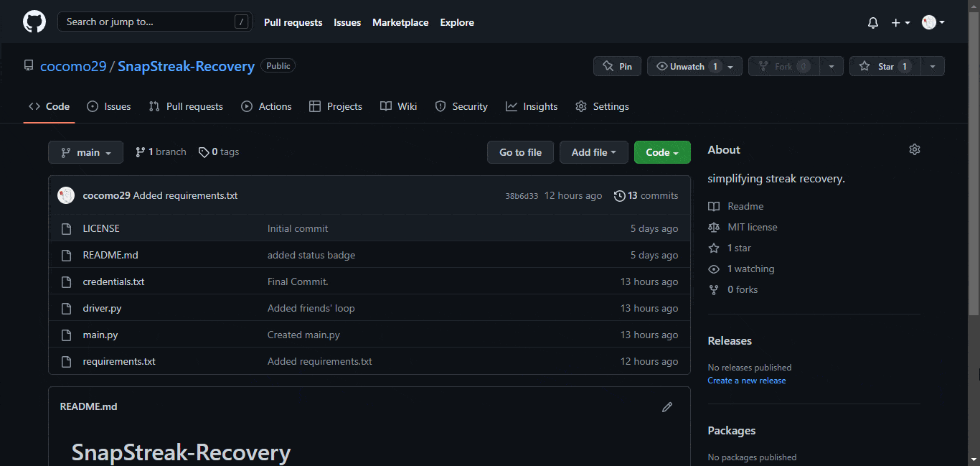Open the README.md file

(x=110, y=255)
